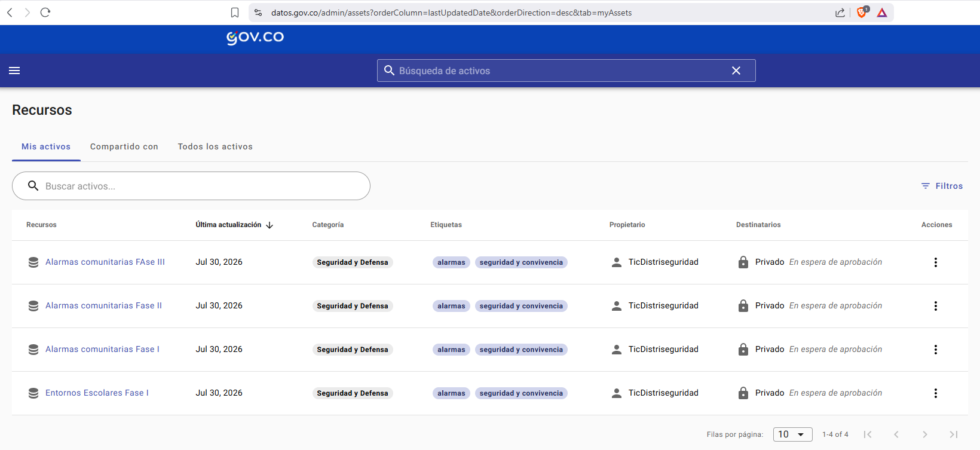Switch to Compartido con tab
The width and height of the screenshot is (980, 450).
tap(124, 146)
